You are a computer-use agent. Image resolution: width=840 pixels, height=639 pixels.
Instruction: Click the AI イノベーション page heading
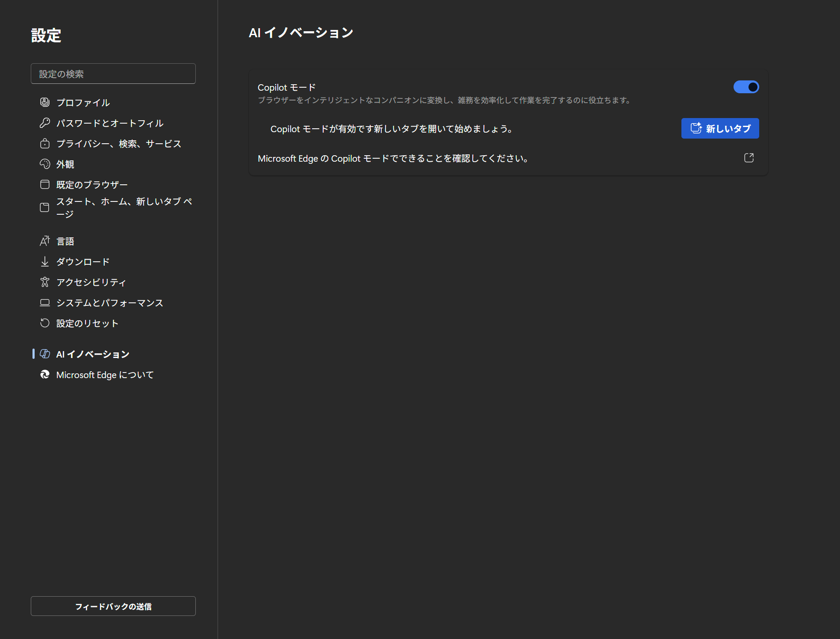tap(301, 33)
